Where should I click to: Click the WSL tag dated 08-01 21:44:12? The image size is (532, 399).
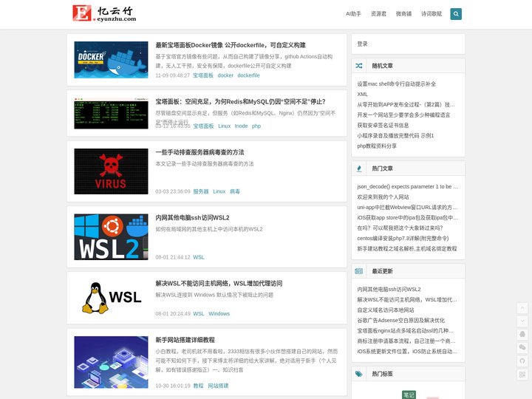[x=199, y=257]
